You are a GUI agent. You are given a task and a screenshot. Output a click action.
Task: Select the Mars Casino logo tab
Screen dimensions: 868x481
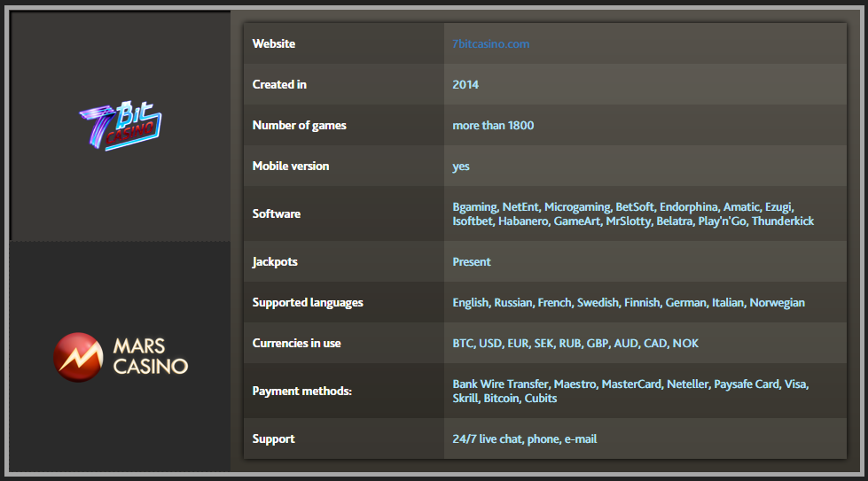[x=120, y=355]
